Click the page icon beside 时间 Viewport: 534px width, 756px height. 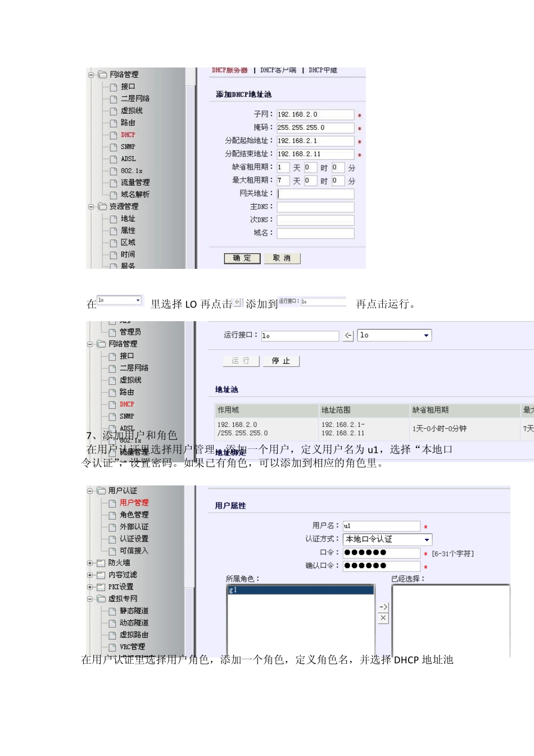pos(114,255)
